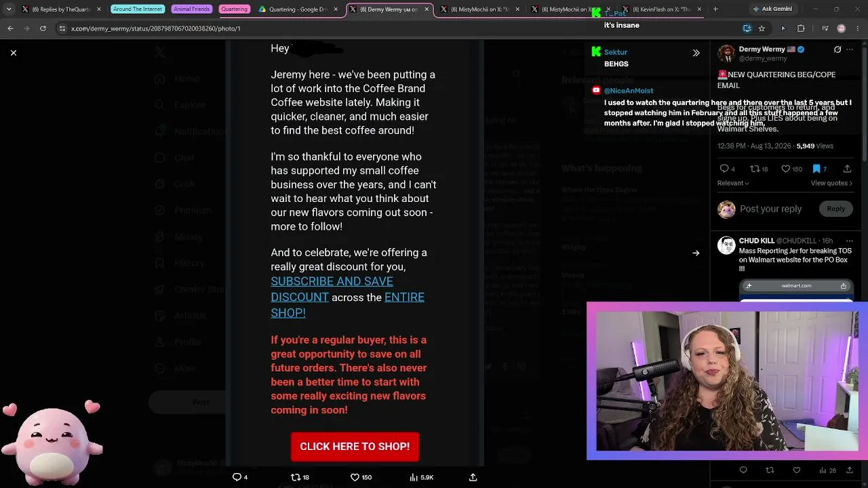Viewport: 868px width, 488px height.
Task: Open the more options menu on Dermy Wermy's post
Action: point(850,49)
